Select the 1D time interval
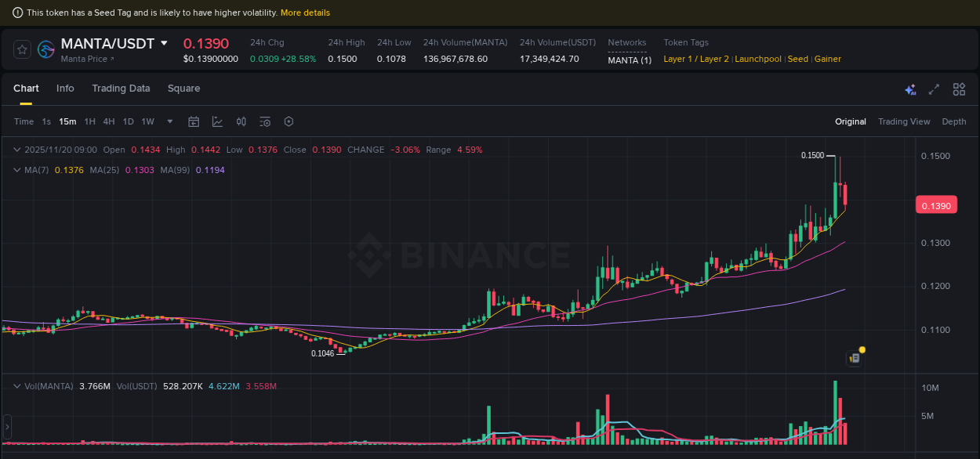Screen dimensions: 980x459 128,121
